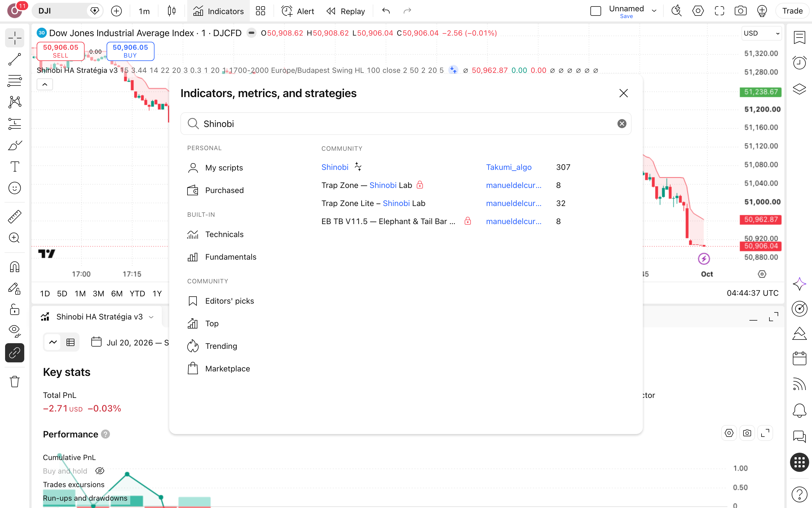Show the hidden Buy and hold series

click(x=100, y=471)
